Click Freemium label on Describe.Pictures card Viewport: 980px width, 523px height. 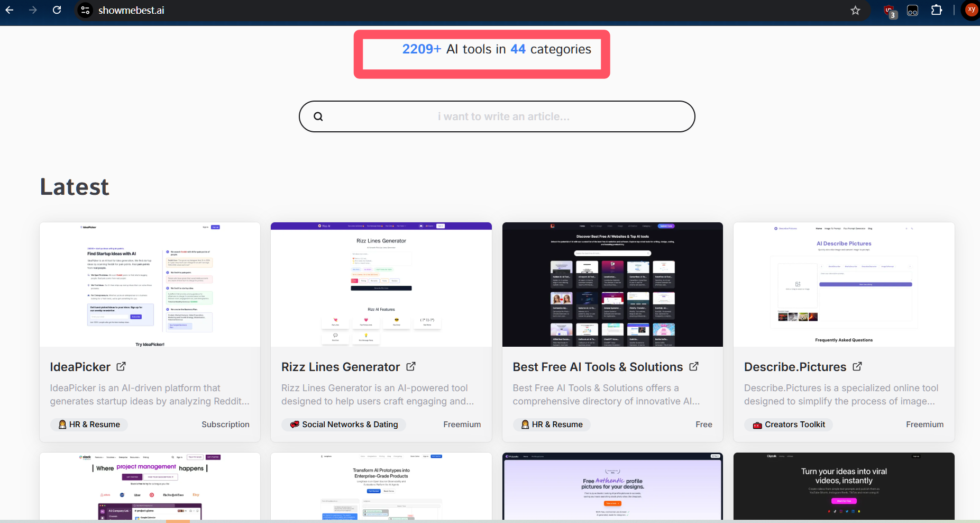coord(925,425)
